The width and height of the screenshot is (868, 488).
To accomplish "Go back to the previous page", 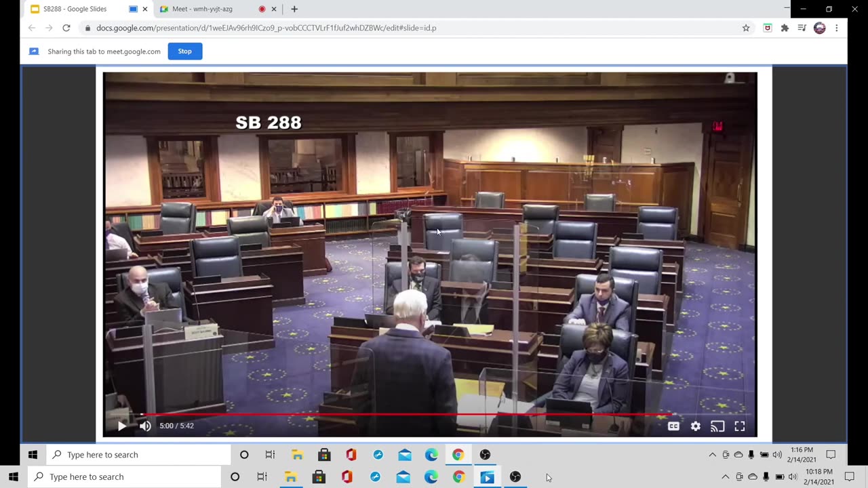I will click(31, 28).
